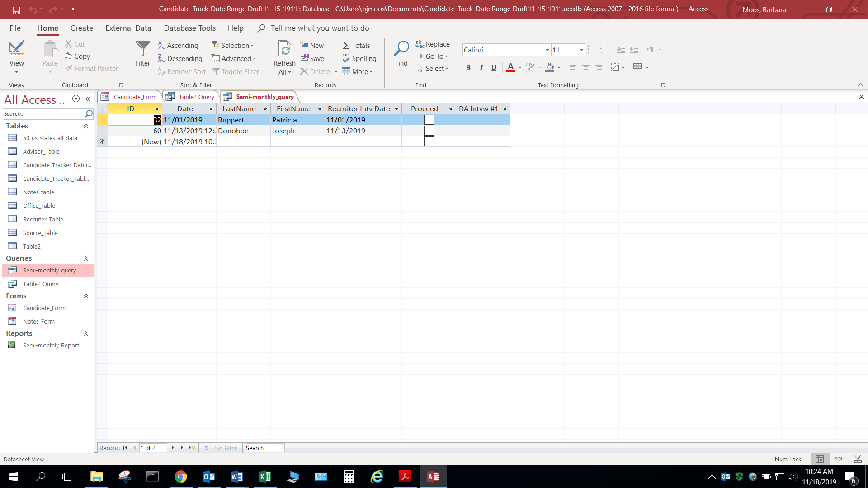Screen dimensions: 868x488
Task: Check Proceed box in new record row
Action: coord(429,141)
